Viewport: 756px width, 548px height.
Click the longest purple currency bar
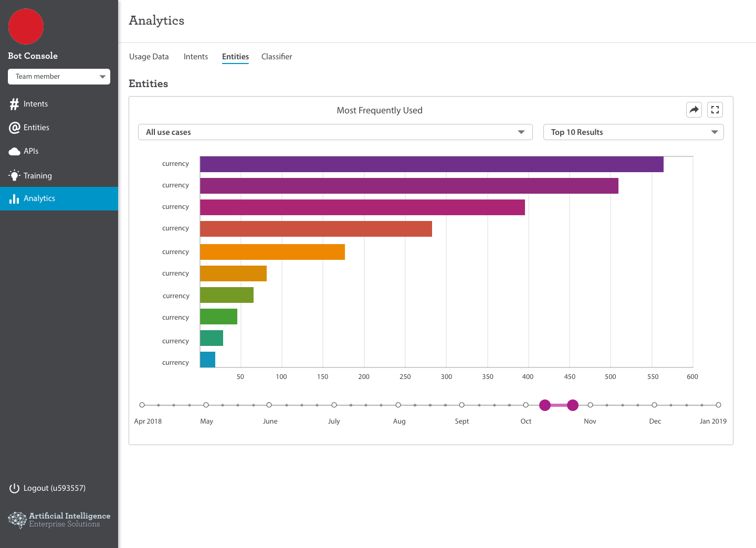(x=432, y=164)
